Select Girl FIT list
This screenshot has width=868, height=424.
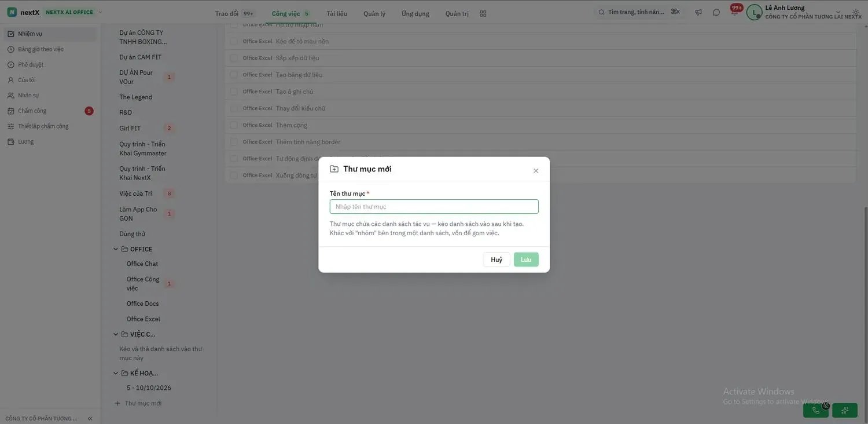point(130,128)
